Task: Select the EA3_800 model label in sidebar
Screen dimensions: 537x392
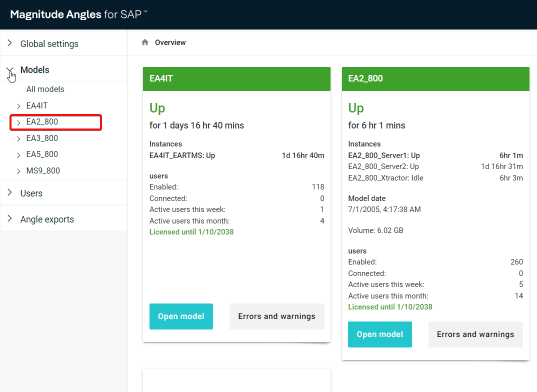Action: (42, 138)
